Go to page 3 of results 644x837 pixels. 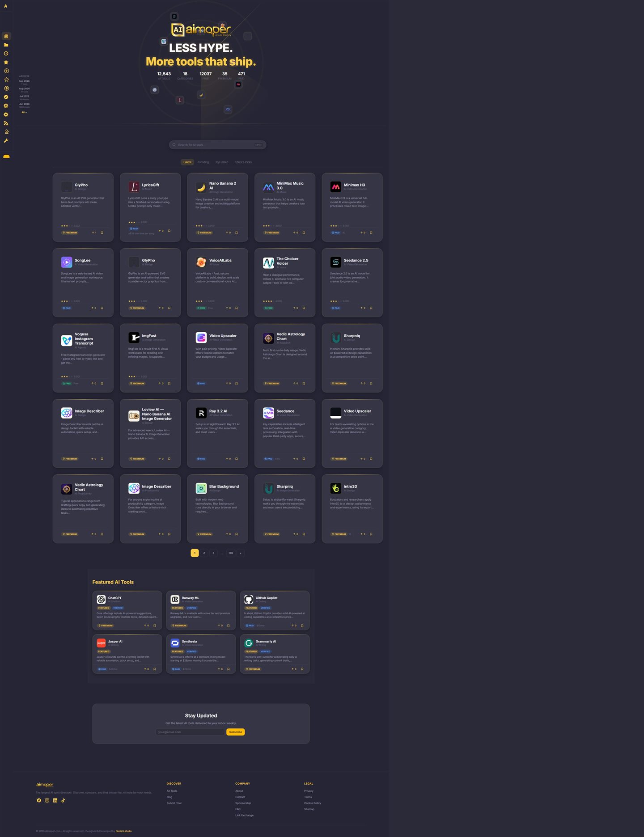(213, 553)
